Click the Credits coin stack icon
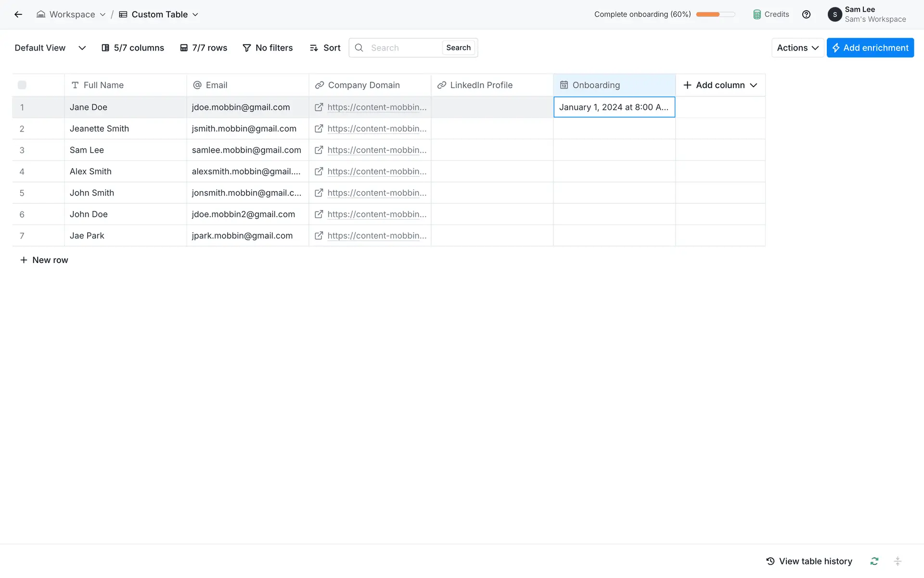This screenshot has height=578, width=924. click(x=757, y=14)
